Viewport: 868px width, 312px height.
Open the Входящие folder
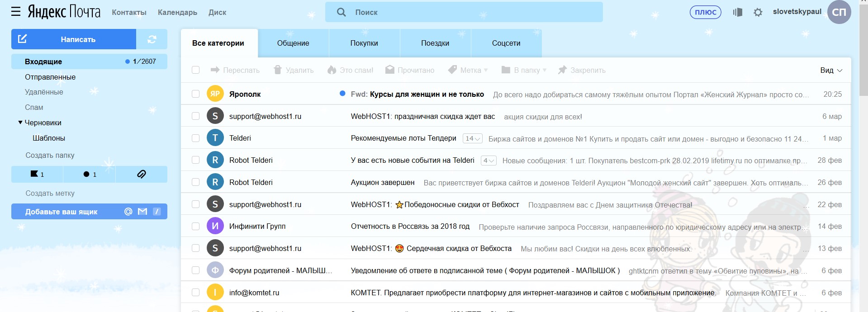pyautogui.click(x=89, y=61)
